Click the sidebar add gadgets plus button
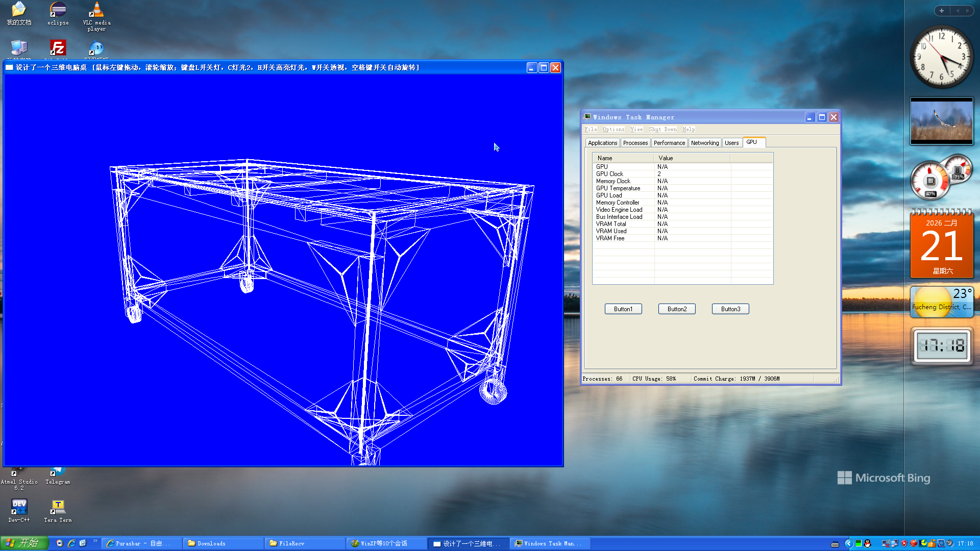The height and width of the screenshot is (551, 980). tap(942, 11)
